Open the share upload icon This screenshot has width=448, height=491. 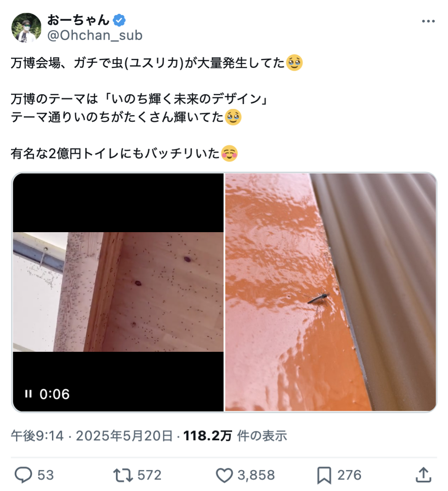pyautogui.click(x=423, y=475)
